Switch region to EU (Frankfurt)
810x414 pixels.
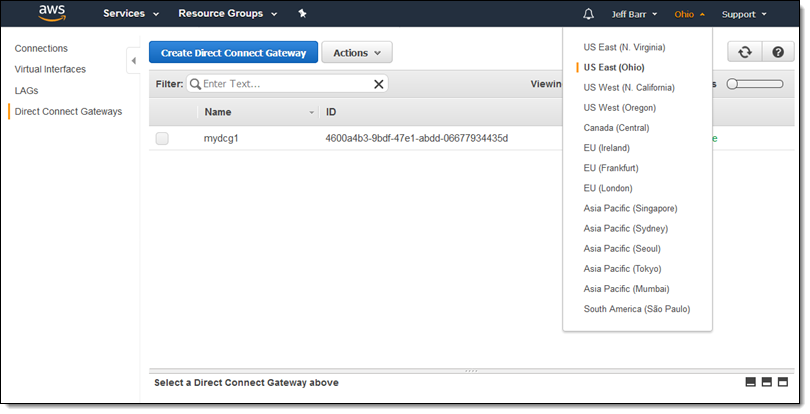611,168
